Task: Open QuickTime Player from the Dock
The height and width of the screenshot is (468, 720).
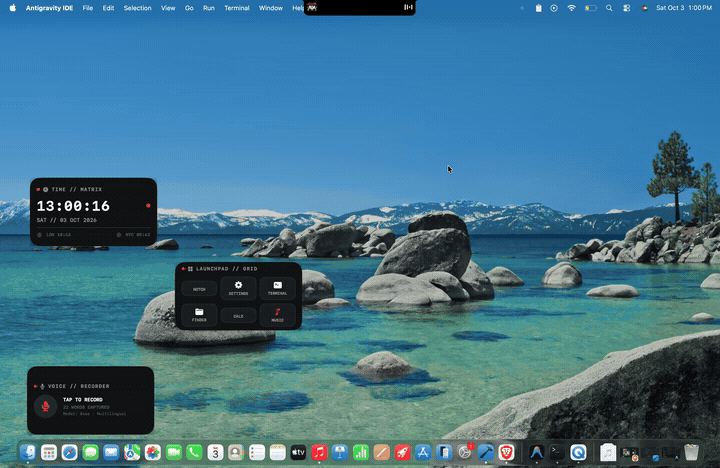Action: tap(578, 452)
